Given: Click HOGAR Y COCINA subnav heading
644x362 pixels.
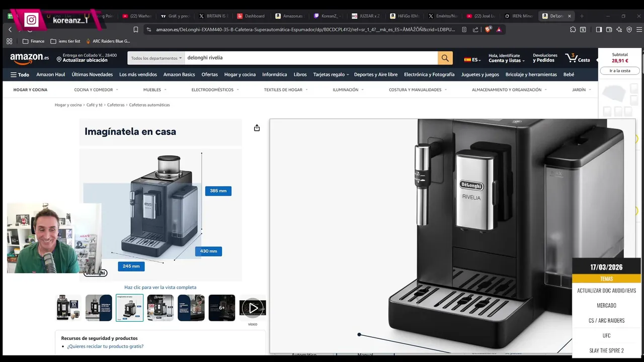Looking at the screenshot, I should [x=30, y=90].
